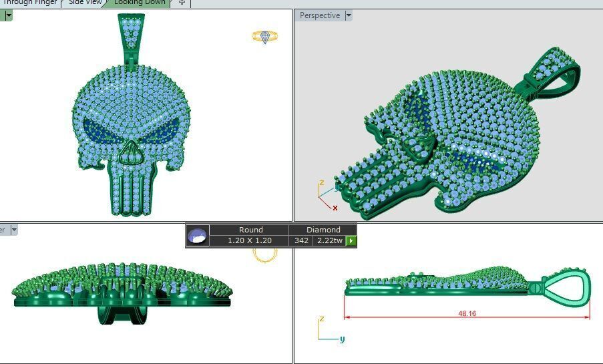Add a new viewport tab with plus
Viewport: 603px width, 364px height.
click(182, 3)
